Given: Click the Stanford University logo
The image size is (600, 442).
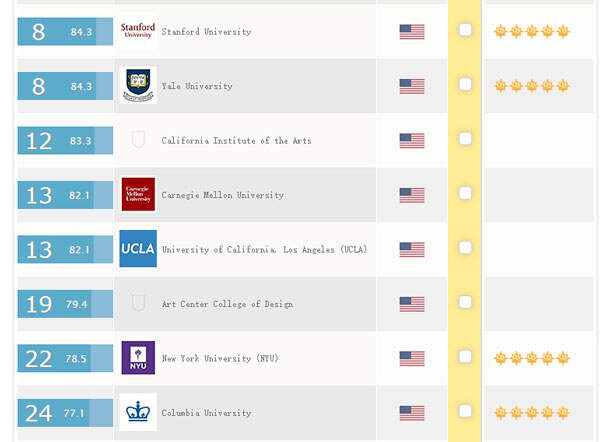Looking at the screenshot, I should pyautogui.click(x=138, y=31).
